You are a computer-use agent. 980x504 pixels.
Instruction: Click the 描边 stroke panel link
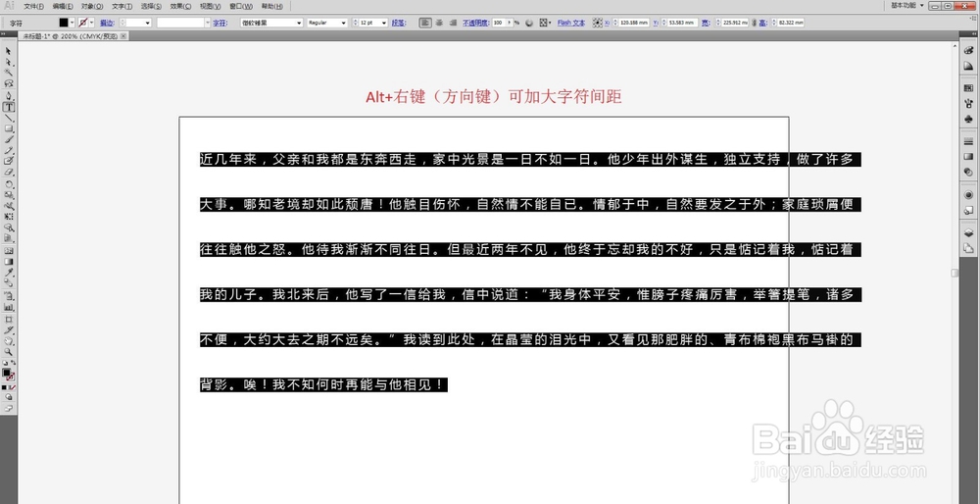107,23
